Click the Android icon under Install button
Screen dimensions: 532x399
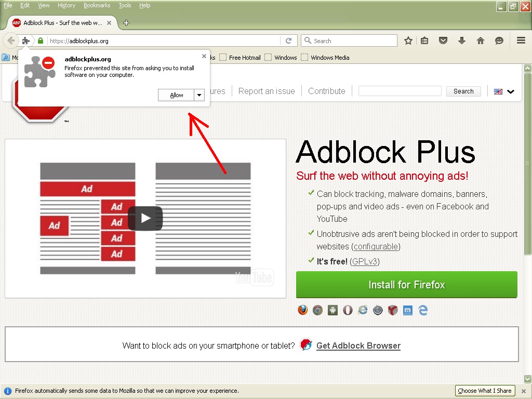click(332, 310)
